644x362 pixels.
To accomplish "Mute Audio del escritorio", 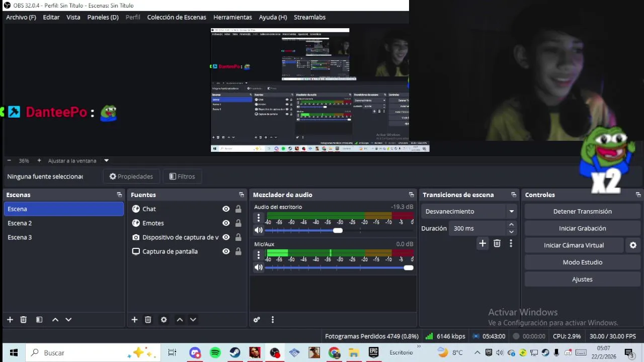I will (x=259, y=230).
